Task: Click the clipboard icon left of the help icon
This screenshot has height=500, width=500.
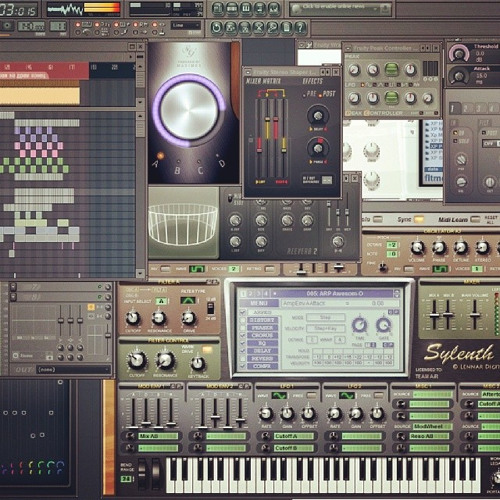Action: coord(287,28)
